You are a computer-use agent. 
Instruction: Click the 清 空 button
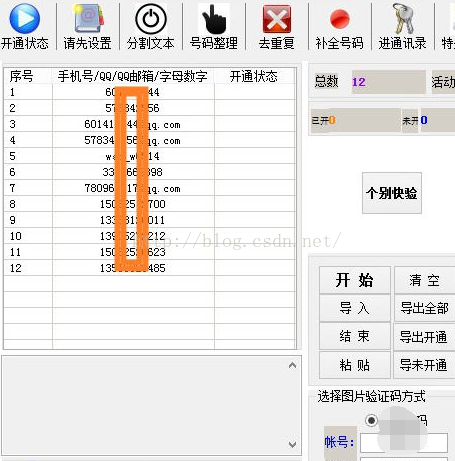point(425,280)
